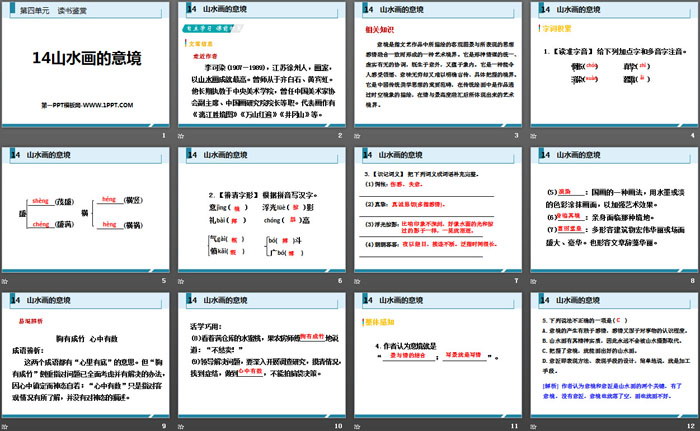Click animation star icon under slide 4
This screenshot has height=431, width=700.
pos(533,136)
